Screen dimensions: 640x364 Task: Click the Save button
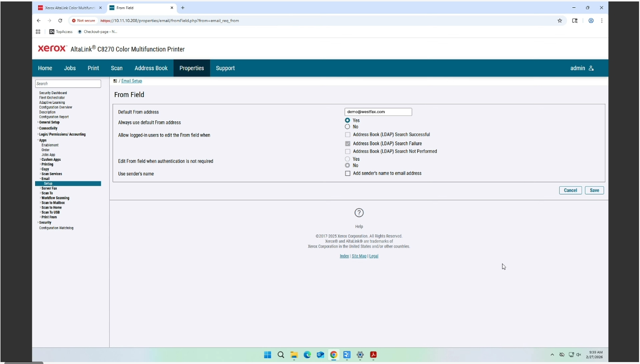tap(594, 190)
